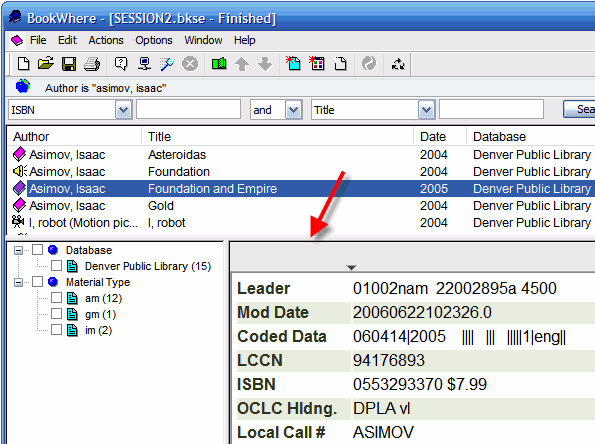Screen dimensions: 595x444
Task: Check the gm (1) checkbox
Action: (x=57, y=314)
